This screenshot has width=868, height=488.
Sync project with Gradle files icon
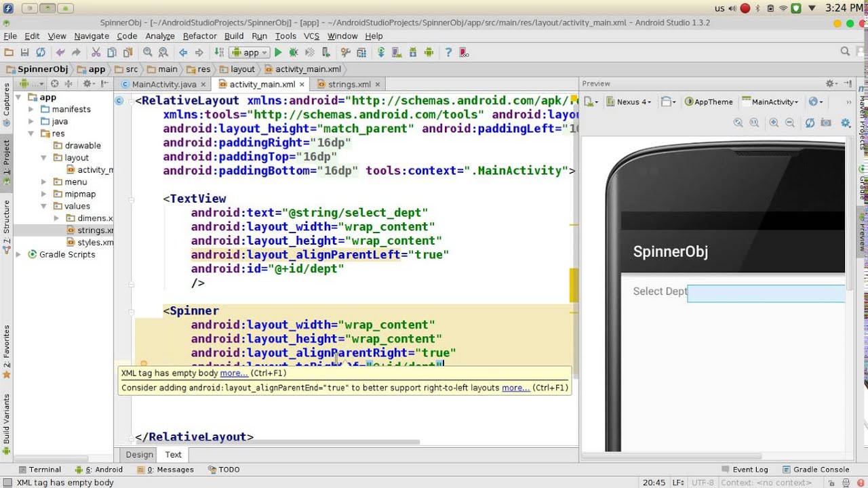click(381, 52)
